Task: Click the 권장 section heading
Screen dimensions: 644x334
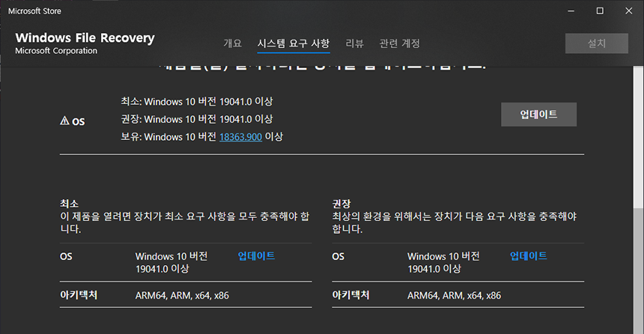Action: point(341,204)
